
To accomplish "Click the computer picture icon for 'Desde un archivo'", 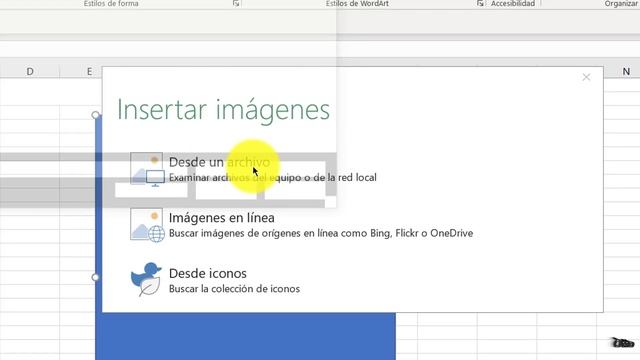I will [x=147, y=169].
